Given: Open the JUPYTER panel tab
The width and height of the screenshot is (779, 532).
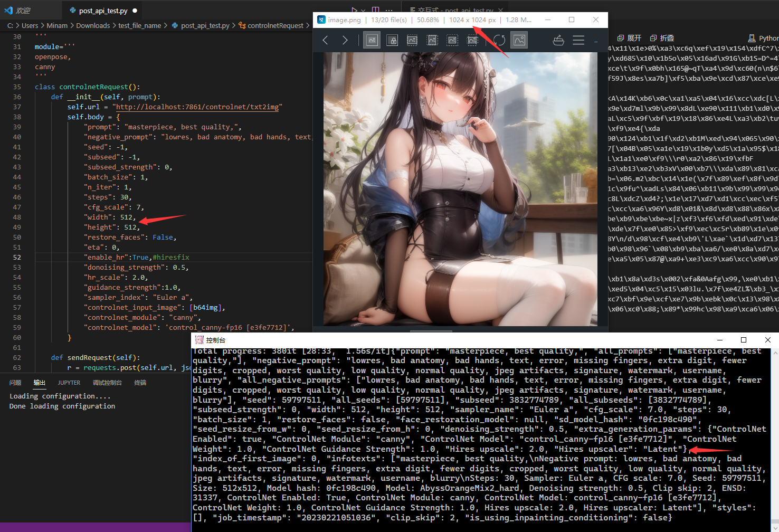Looking at the screenshot, I should point(69,383).
